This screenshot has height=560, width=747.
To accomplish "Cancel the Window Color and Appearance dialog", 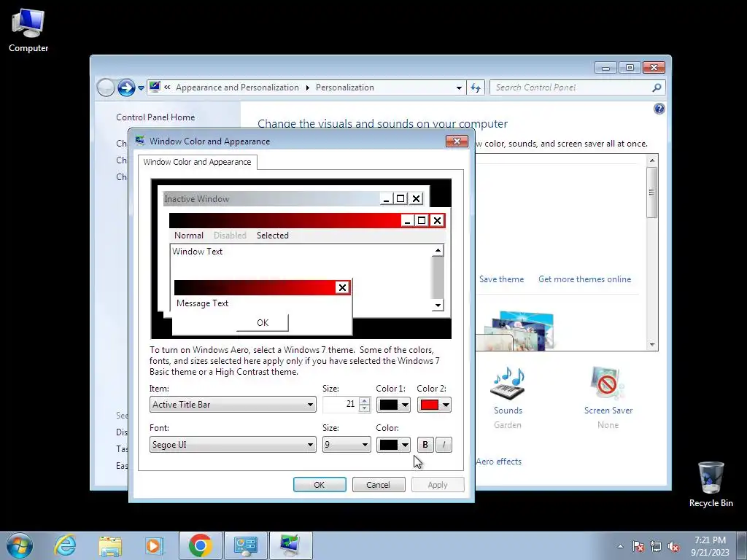I will [379, 485].
